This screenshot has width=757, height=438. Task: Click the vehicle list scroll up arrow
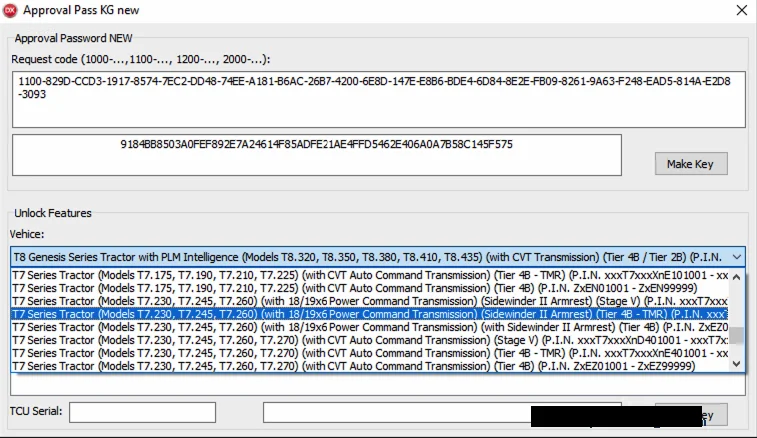736,277
